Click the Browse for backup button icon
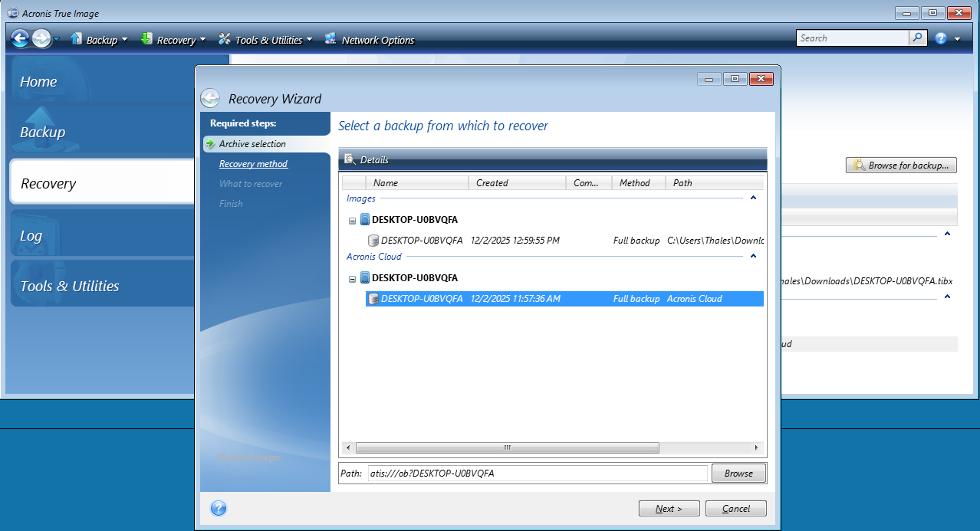Viewport: 980px width, 531px height. click(860, 165)
